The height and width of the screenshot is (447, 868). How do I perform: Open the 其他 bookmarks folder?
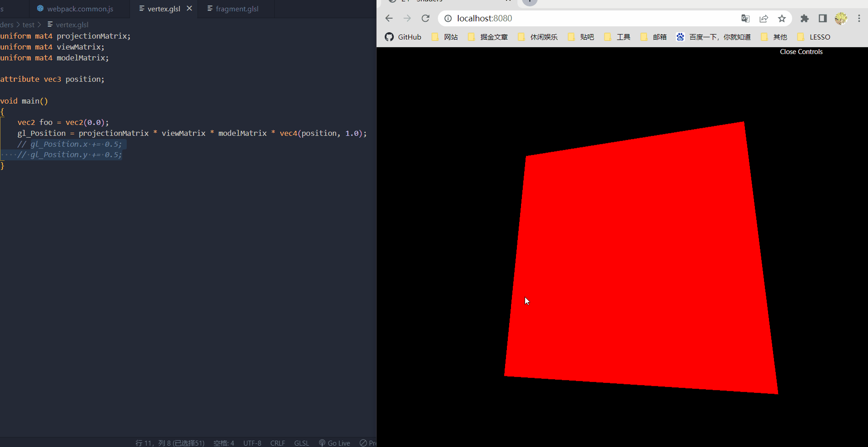coord(774,37)
